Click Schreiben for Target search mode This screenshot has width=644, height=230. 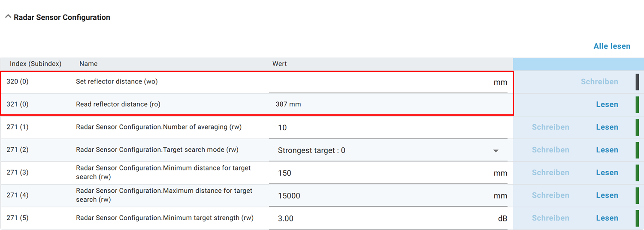550,150
